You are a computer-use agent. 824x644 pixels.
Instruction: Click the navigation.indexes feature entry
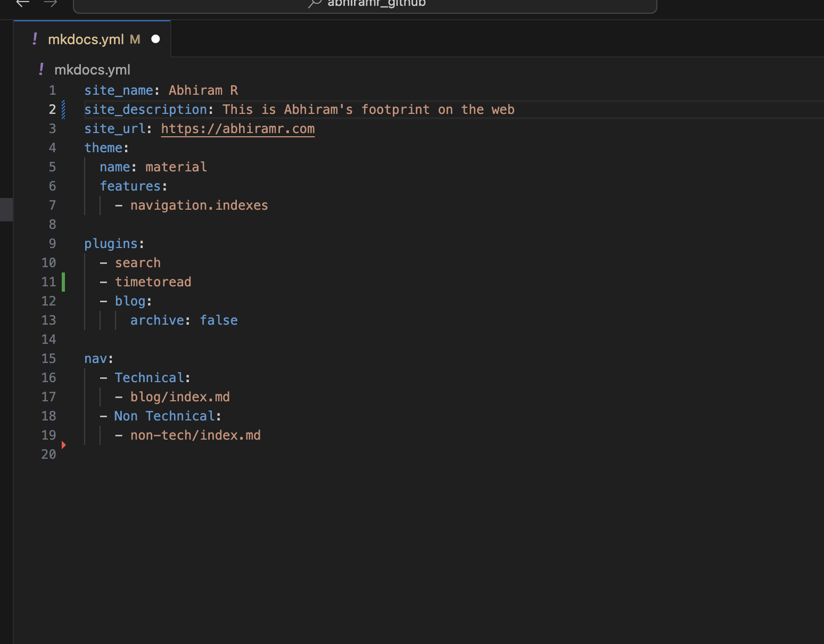tap(199, 205)
